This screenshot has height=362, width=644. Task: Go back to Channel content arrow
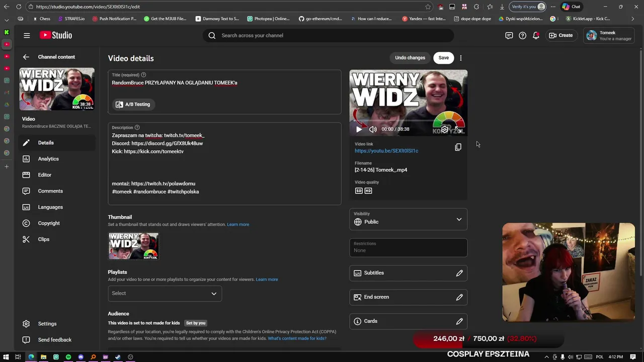26,57
